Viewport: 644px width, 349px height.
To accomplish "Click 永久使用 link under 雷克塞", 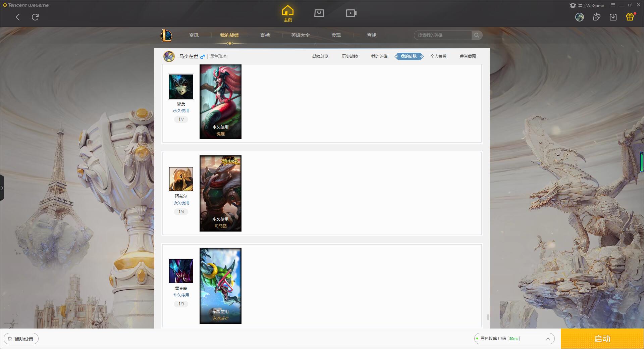I will tap(181, 295).
